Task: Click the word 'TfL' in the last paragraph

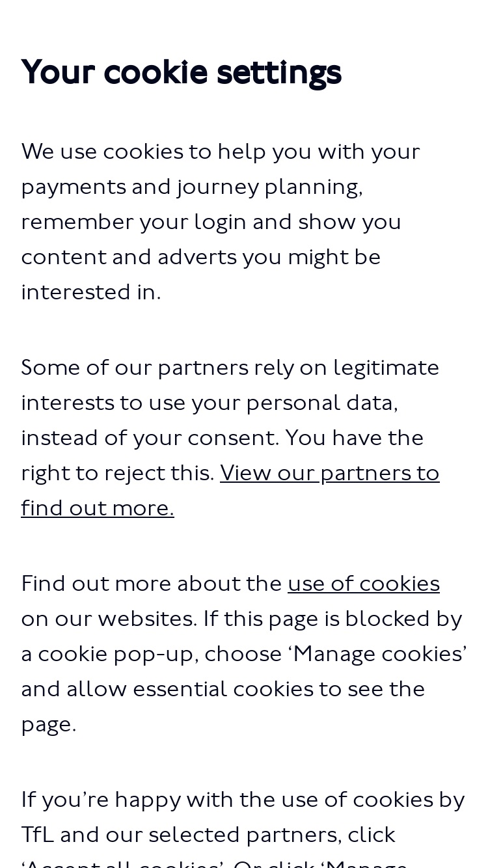Action: click(38, 834)
